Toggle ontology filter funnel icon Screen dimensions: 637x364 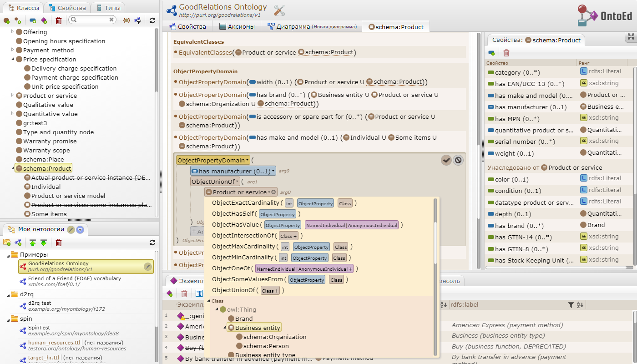tap(137, 20)
